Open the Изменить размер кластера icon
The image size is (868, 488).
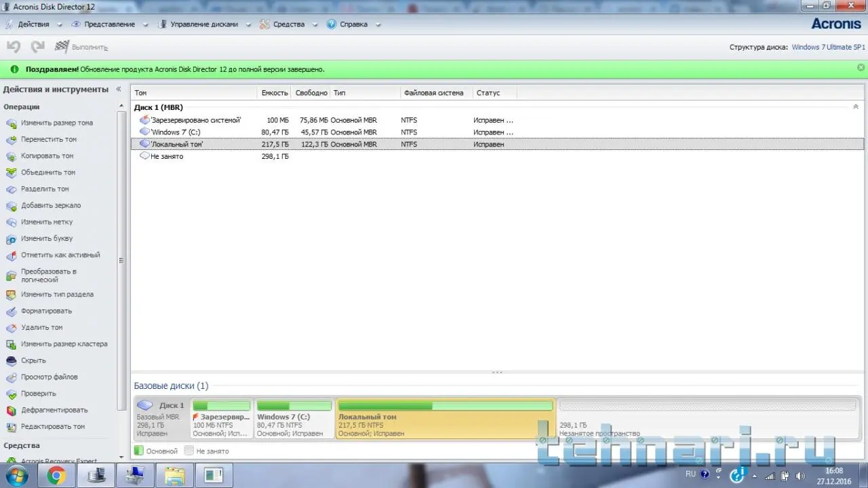coord(11,344)
